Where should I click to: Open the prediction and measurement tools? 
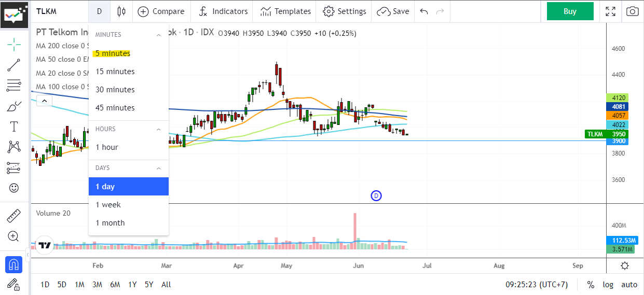[x=14, y=167]
